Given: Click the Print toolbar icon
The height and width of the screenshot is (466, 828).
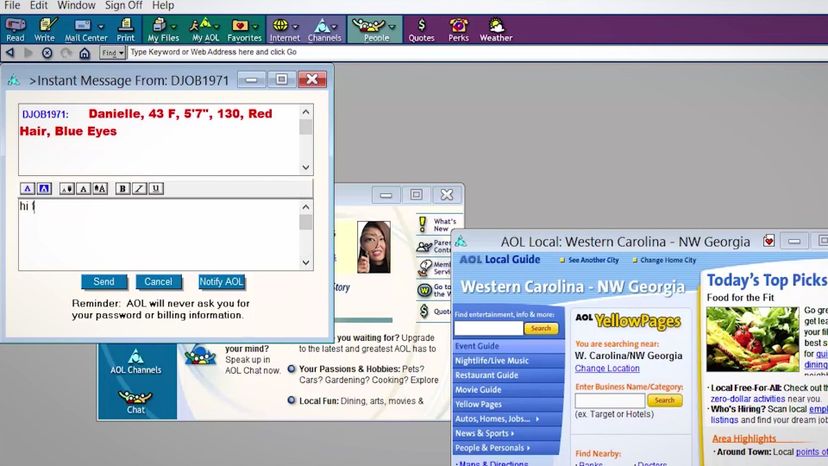Looking at the screenshot, I should [x=125, y=30].
